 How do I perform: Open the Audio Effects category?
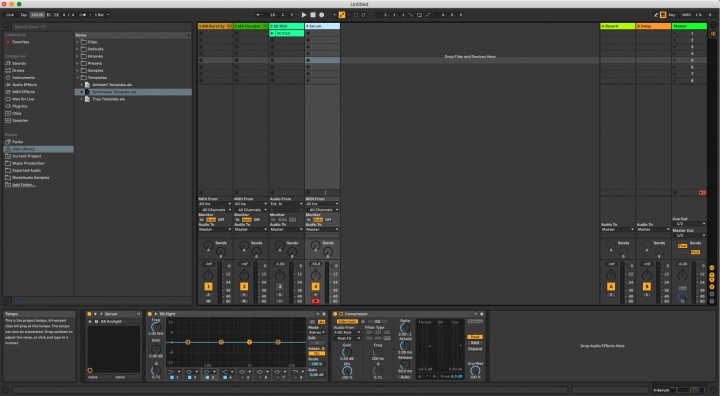[24, 85]
